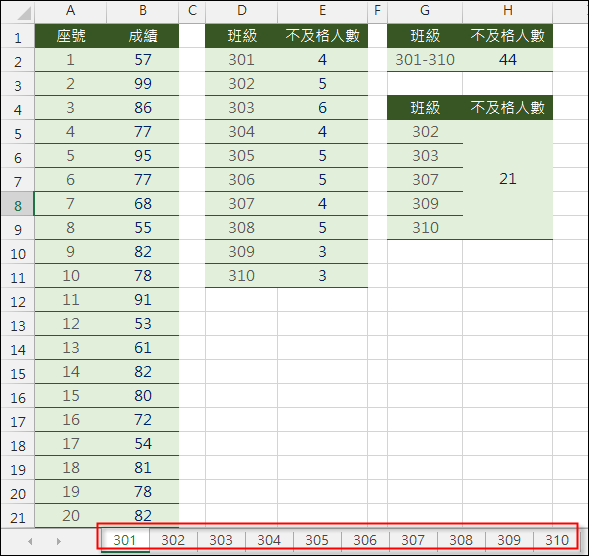This screenshot has height=556, width=589.
Task: Select score cell with value 95
Action: (143, 156)
